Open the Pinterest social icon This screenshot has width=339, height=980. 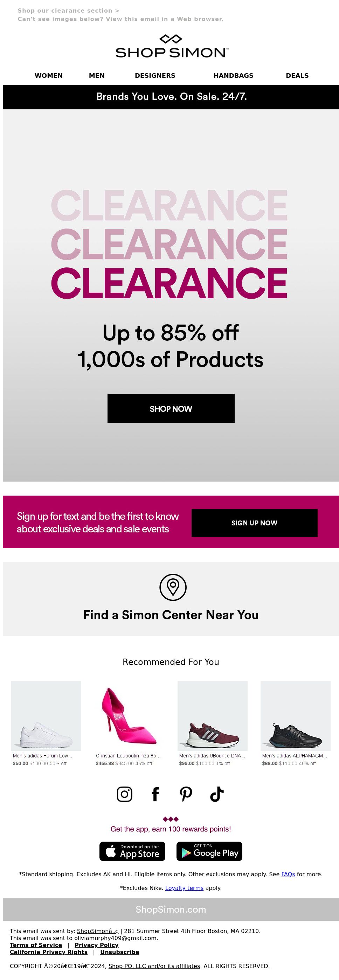tap(186, 794)
